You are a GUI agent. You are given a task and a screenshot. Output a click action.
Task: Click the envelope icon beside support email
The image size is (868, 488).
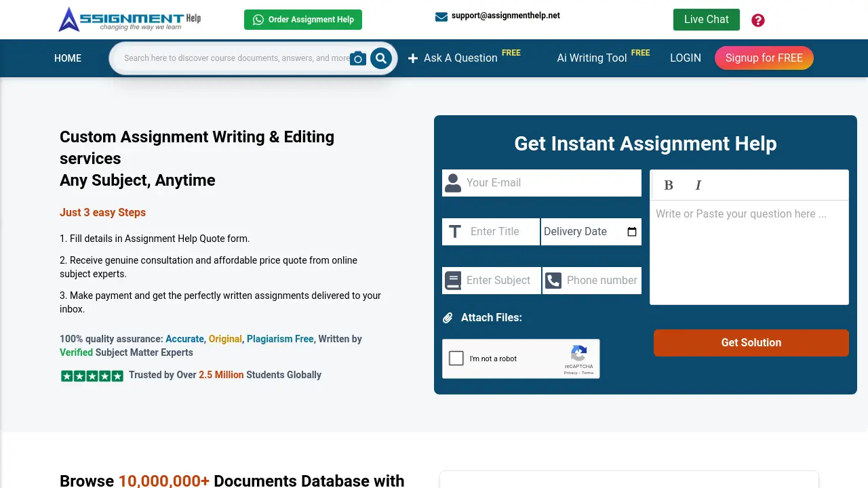click(x=442, y=15)
